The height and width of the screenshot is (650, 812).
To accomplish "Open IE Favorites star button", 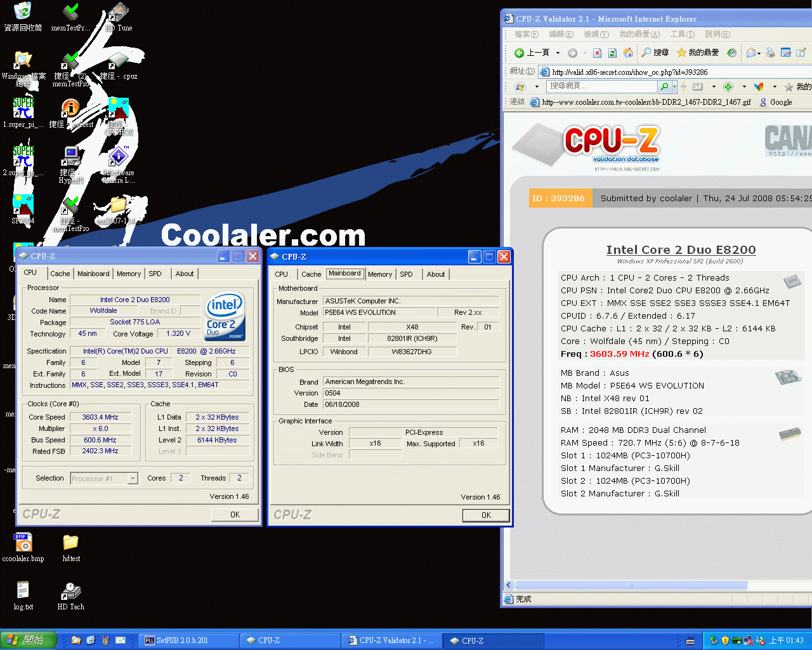I will (x=697, y=53).
